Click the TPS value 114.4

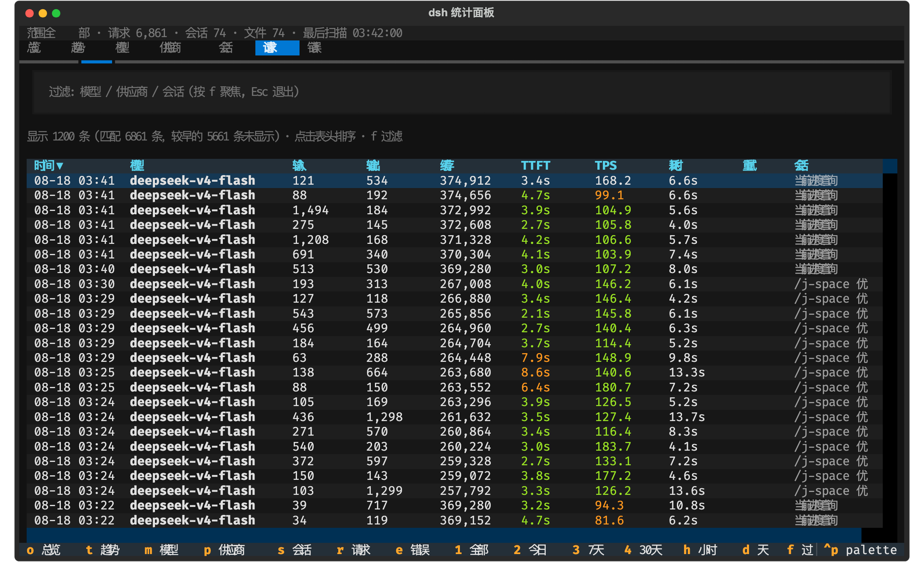(613, 343)
